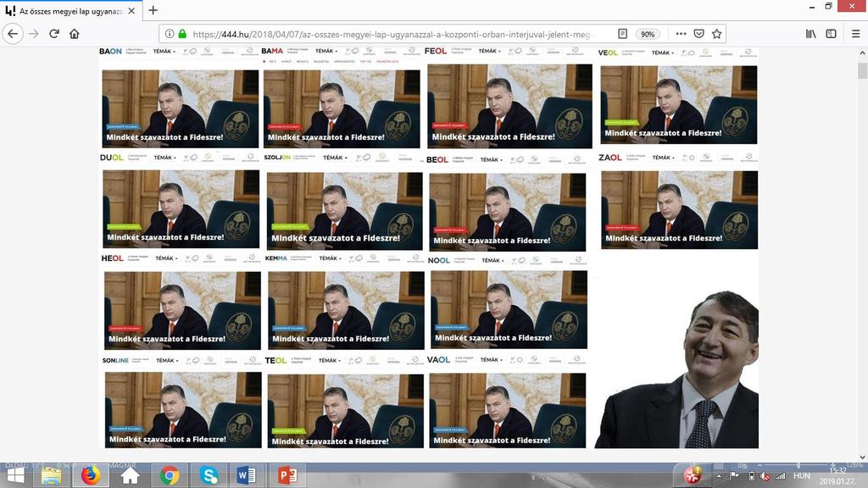Open the interview thumbnail under TEOL
This screenshot has height=488, width=868.
point(346,411)
